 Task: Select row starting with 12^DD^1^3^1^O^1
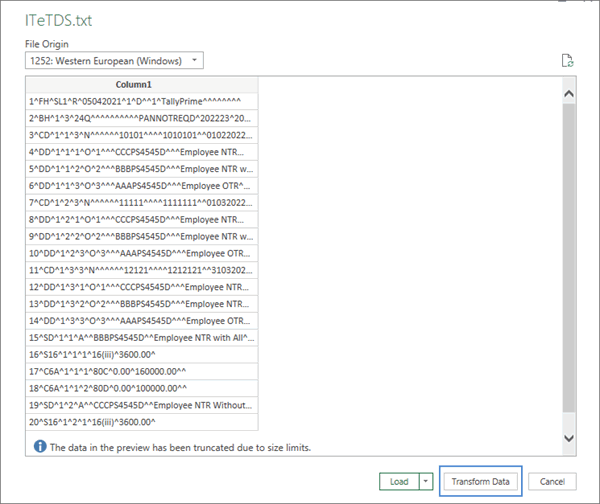coord(142,287)
